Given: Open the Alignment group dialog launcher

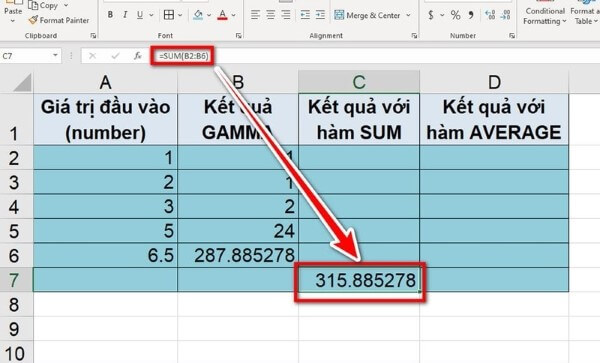Looking at the screenshot, I should [414, 36].
